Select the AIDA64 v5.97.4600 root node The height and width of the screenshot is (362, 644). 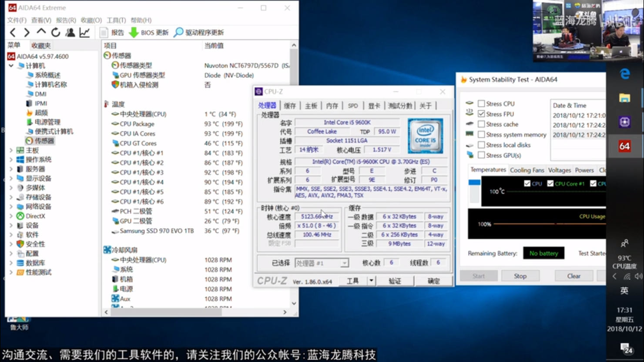38,56
